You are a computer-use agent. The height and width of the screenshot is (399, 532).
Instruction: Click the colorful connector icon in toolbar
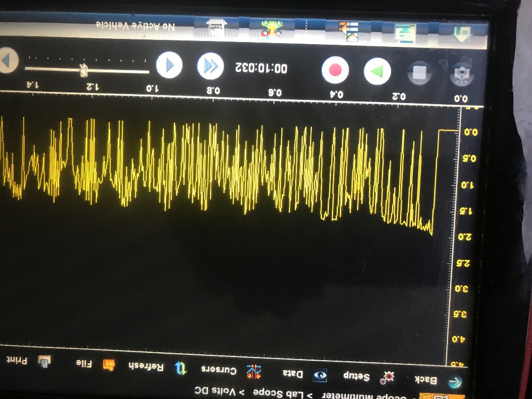(x=272, y=29)
